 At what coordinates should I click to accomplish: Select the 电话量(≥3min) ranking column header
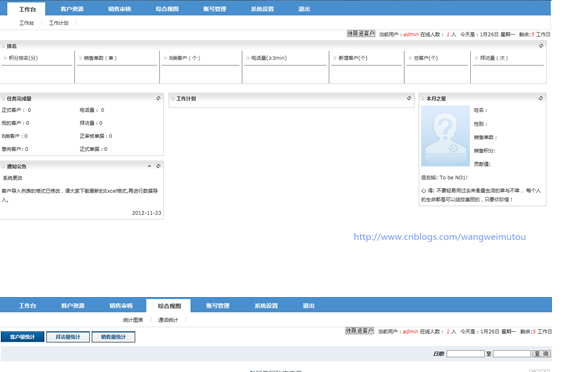(269, 58)
